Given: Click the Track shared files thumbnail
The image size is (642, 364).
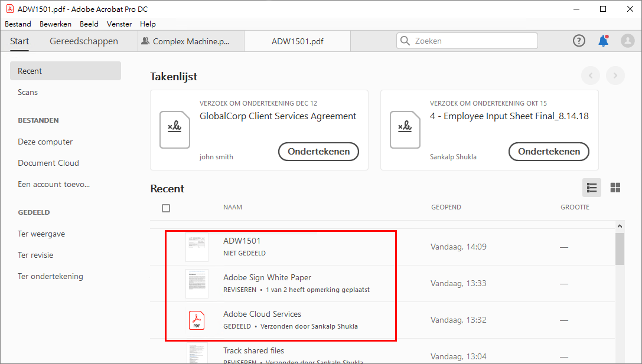Looking at the screenshot, I should 197,353.
